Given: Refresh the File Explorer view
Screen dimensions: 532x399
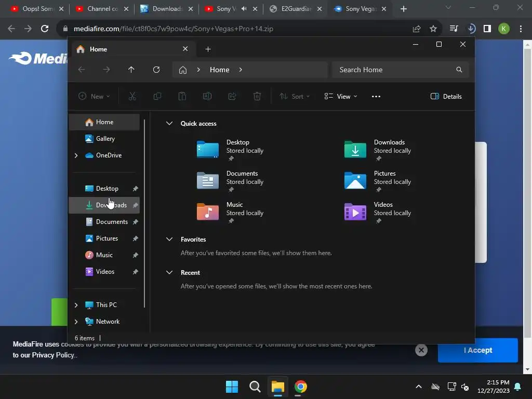Looking at the screenshot, I should [x=156, y=70].
